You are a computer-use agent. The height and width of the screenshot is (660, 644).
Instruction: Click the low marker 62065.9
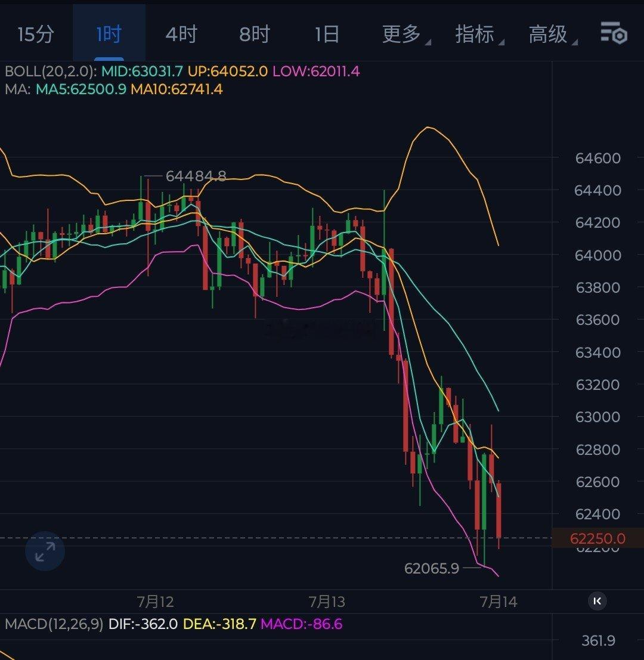[432, 569]
